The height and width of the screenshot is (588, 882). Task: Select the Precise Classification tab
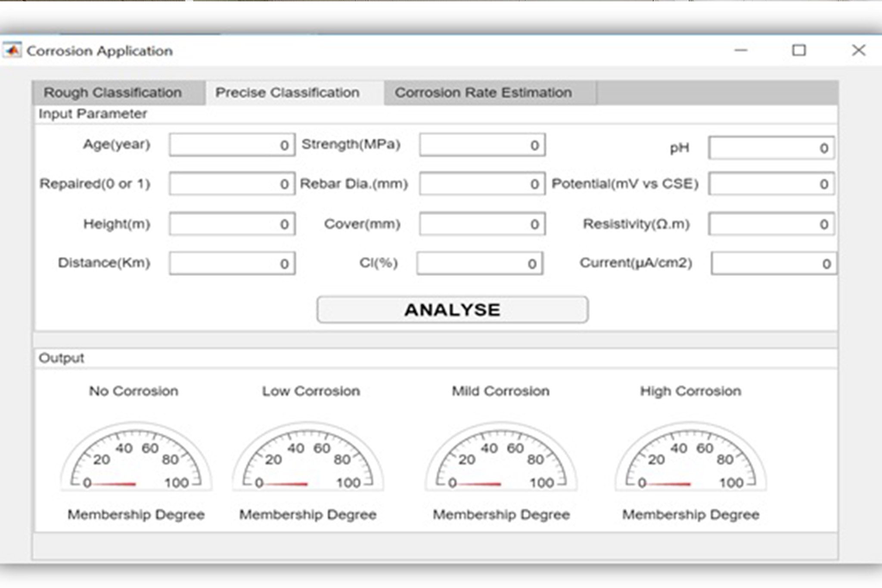(287, 93)
